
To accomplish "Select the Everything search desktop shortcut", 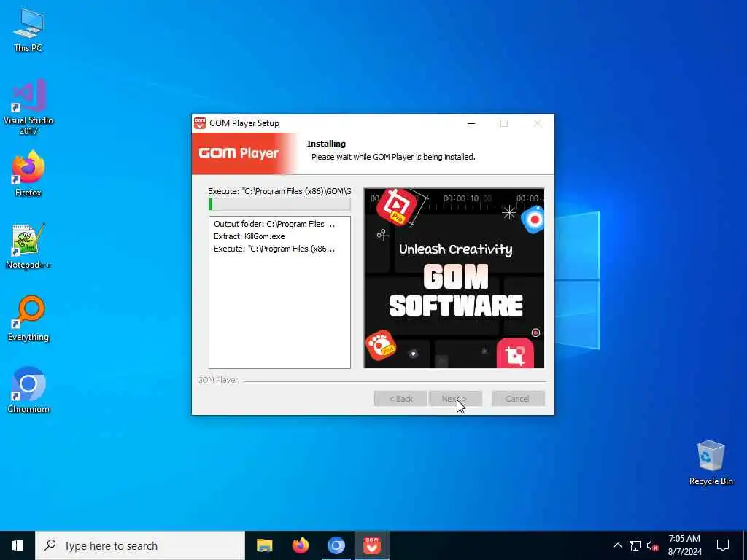I will pyautogui.click(x=28, y=319).
